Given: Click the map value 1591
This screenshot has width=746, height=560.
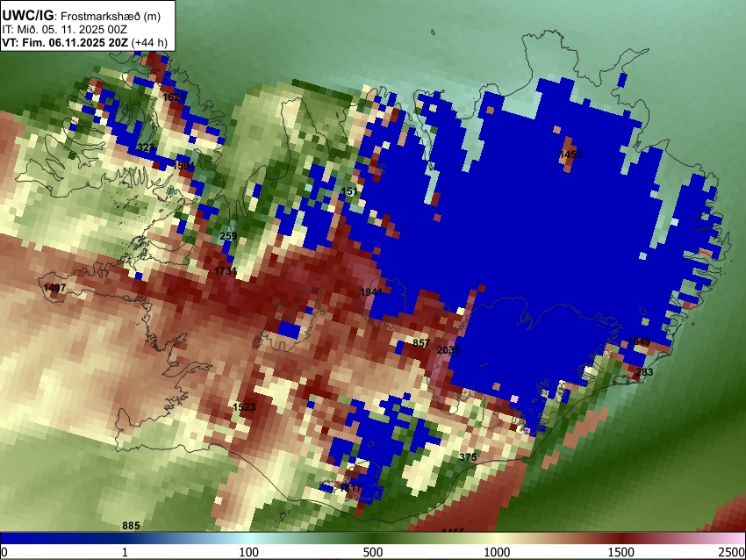Looking at the screenshot, I should tap(183, 166).
